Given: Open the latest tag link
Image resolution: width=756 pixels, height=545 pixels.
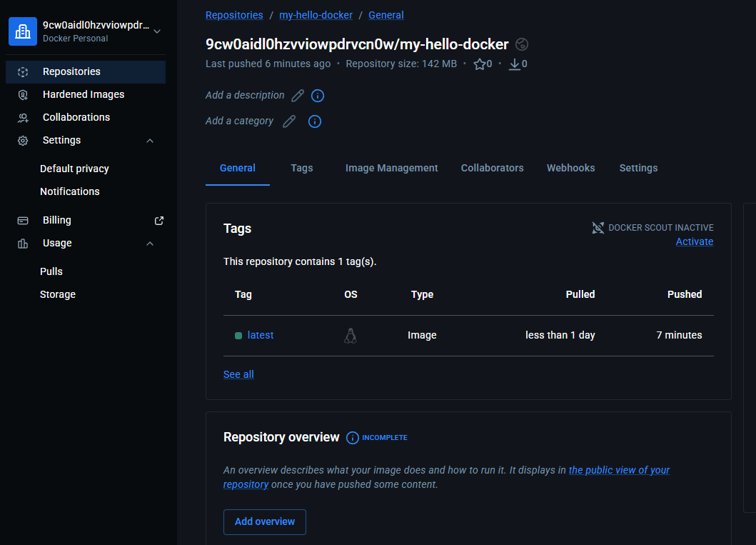Looking at the screenshot, I should click(x=260, y=335).
